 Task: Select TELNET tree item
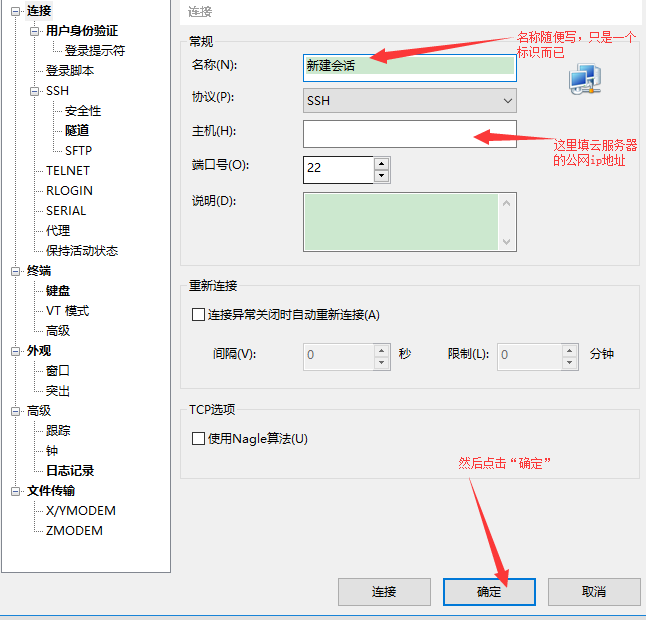pos(68,171)
